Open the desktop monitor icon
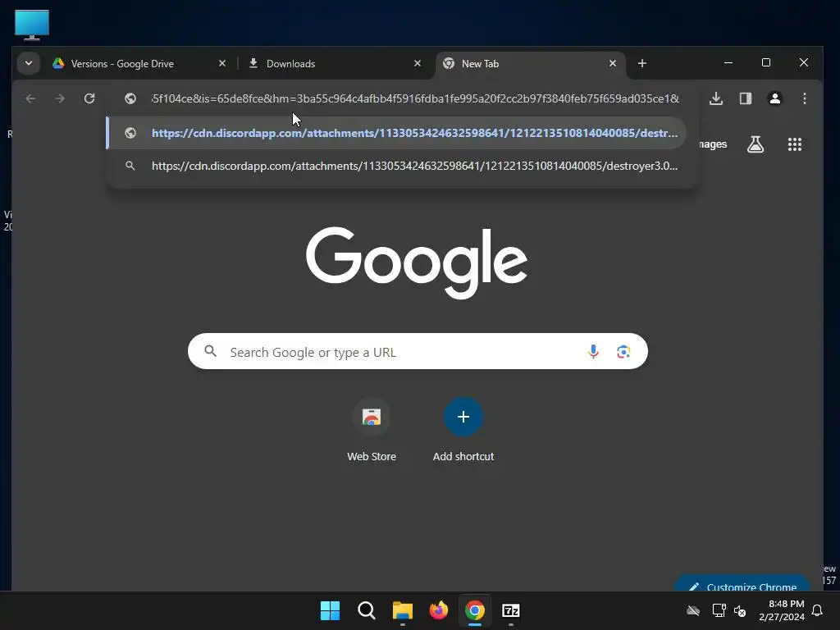The width and height of the screenshot is (840, 630). [32, 25]
